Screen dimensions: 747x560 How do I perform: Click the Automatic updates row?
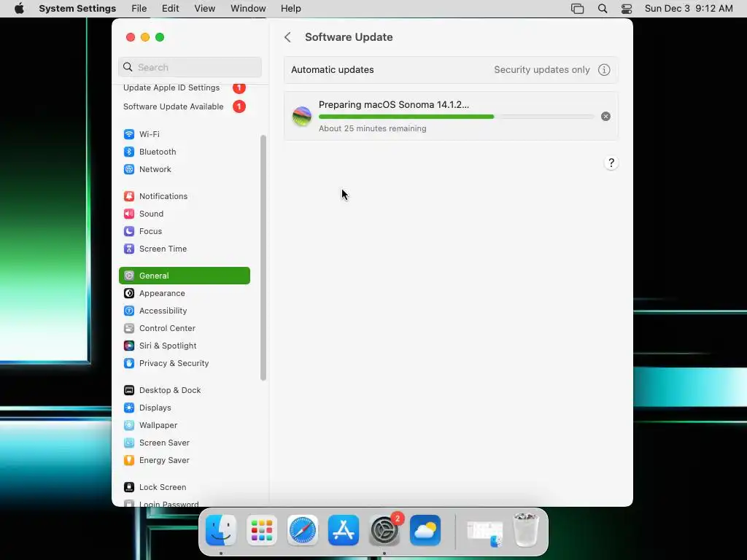(451, 70)
